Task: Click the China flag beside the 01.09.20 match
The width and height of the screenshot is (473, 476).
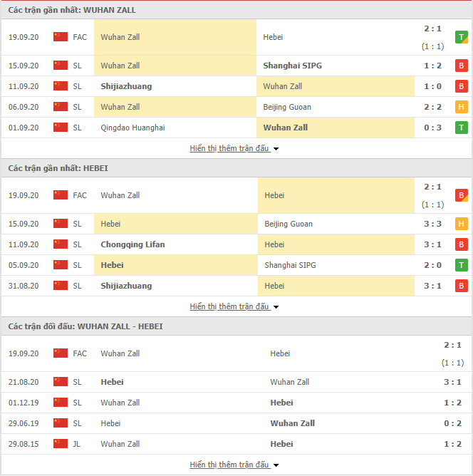Action: 61,128
